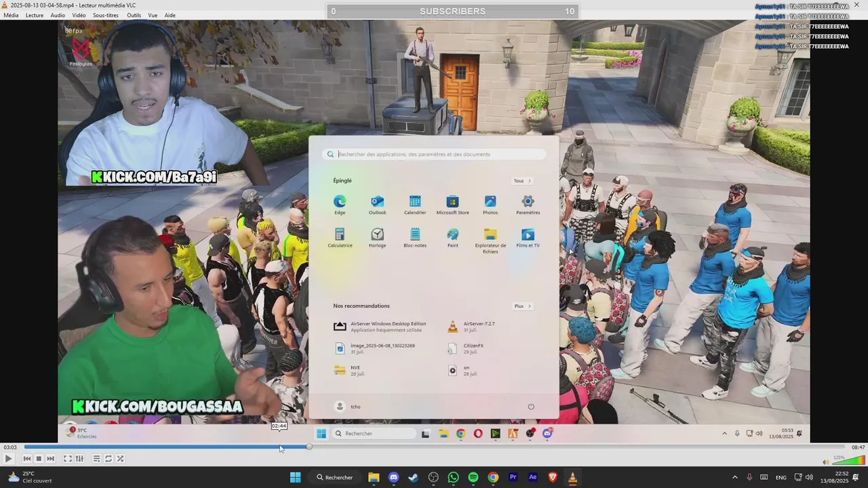The width and height of the screenshot is (868, 488).
Task: Expand the system tray hidden icons chevron
Action: 734,477
